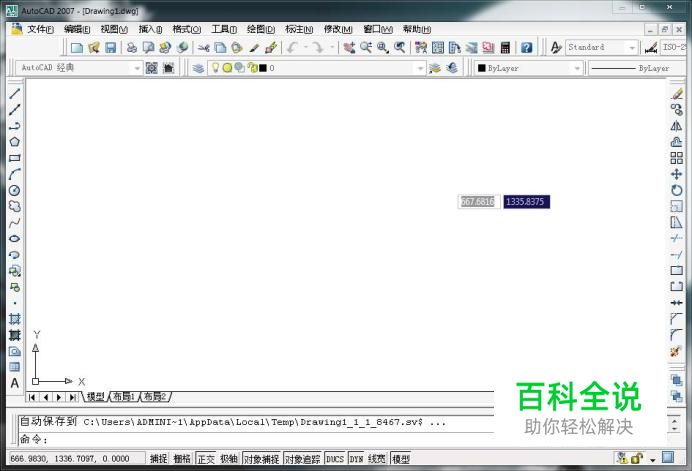Click the Plot print icon
The image size is (692, 471).
[x=131, y=48]
